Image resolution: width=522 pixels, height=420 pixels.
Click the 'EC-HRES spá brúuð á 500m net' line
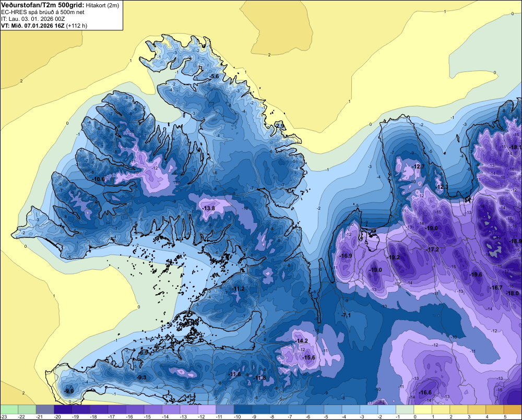[43, 12]
